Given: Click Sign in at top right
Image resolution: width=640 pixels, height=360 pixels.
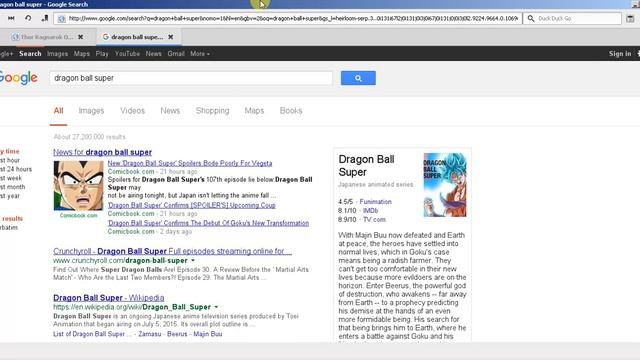Looking at the screenshot, I should [x=620, y=53].
